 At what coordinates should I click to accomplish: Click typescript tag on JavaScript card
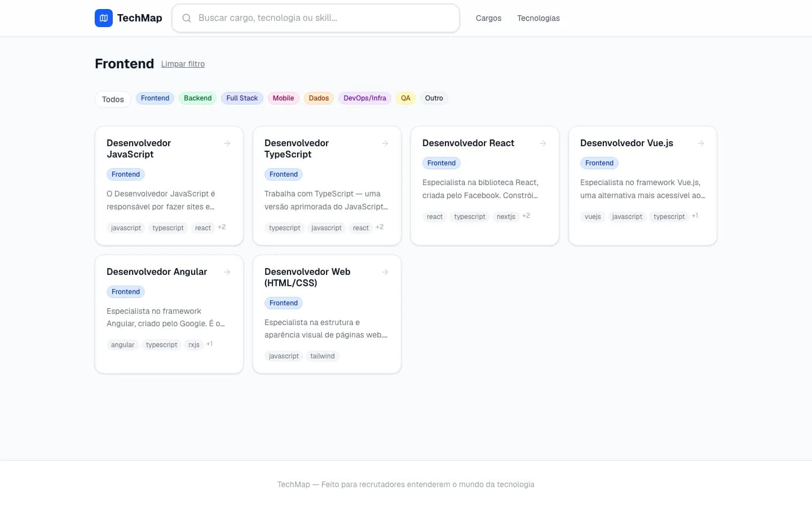[168, 228]
